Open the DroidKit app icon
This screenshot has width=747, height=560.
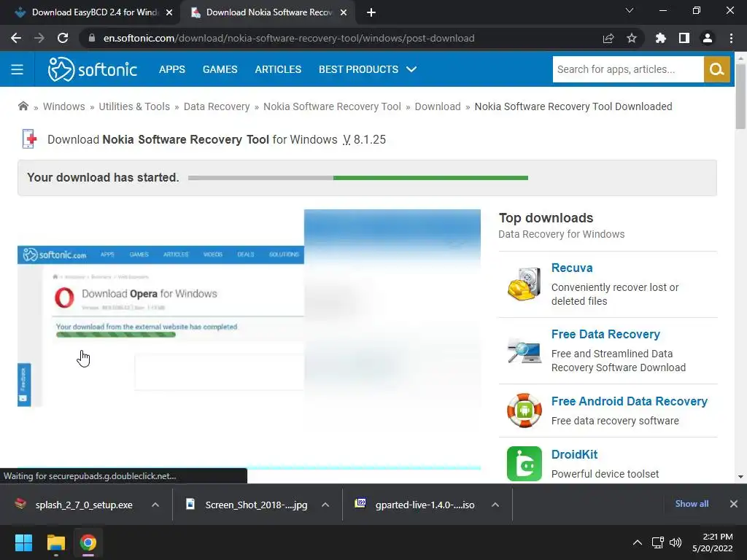point(524,463)
